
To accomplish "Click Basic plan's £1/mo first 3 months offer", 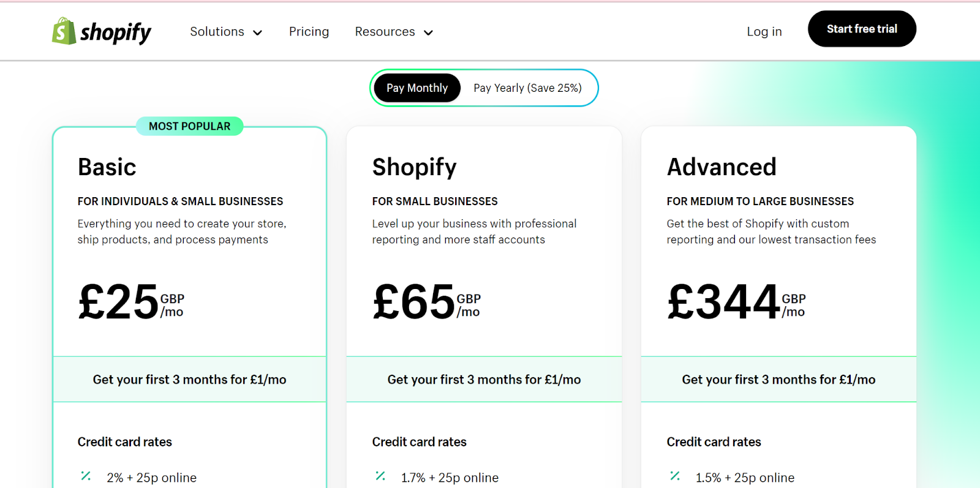I will click(x=189, y=379).
